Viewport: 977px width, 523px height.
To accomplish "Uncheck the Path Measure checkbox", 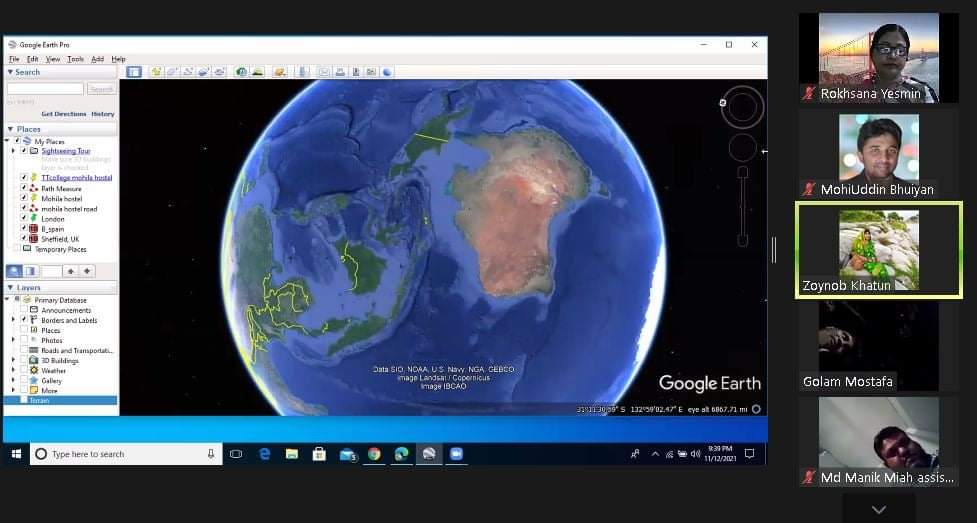I will click(24, 188).
